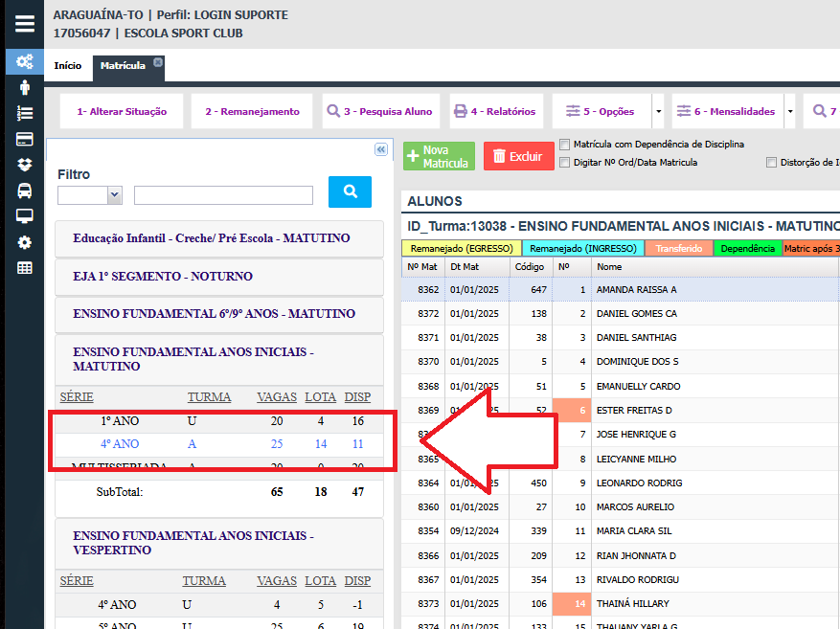The image size is (840, 629).
Task: Select the 4º ANO turma U row in VESPERTINO
Action: [219, 605]
